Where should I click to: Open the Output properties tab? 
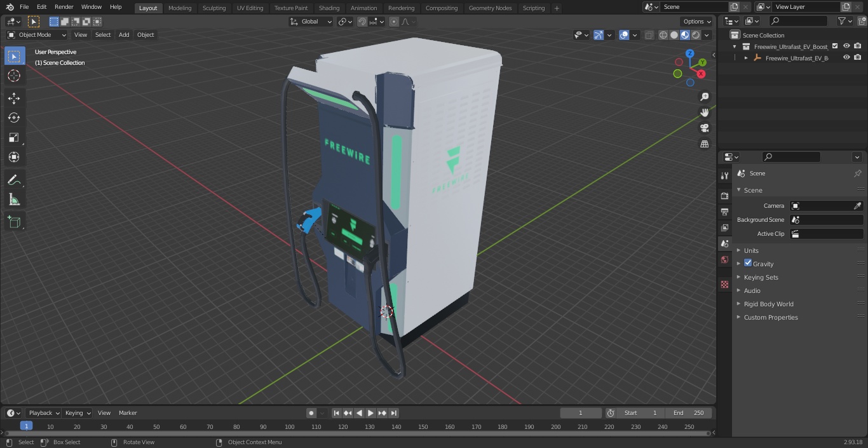point(724,212)
